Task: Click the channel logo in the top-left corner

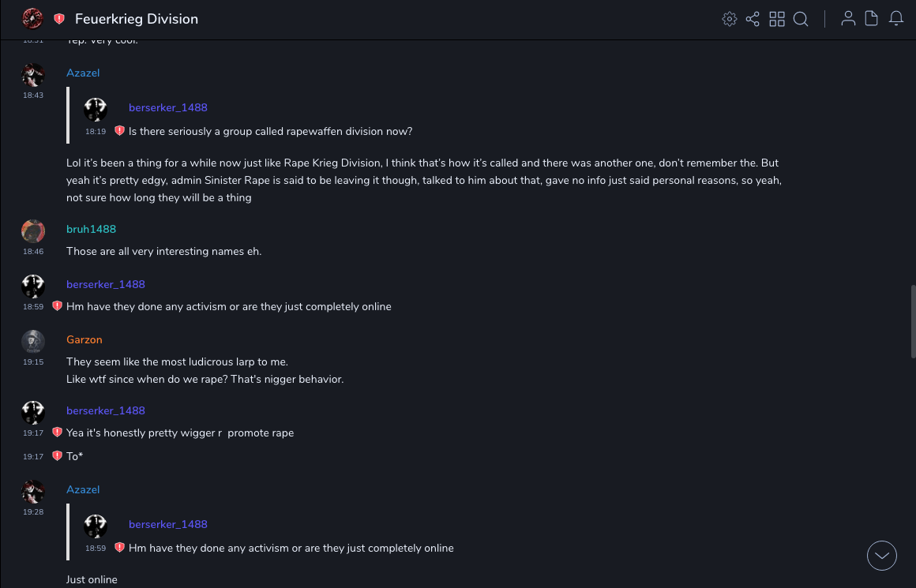Action: [x=32, y=19]
